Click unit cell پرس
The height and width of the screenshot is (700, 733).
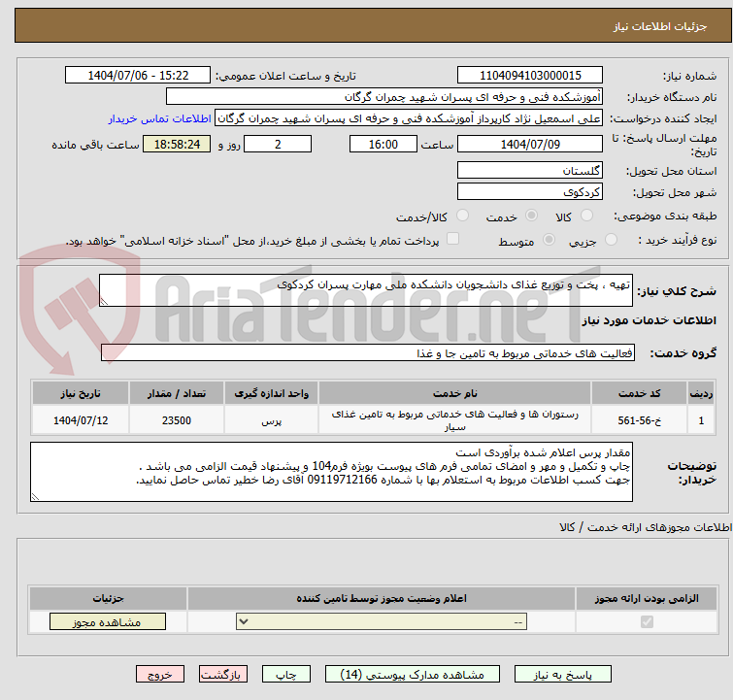click(x=272, y=420)
